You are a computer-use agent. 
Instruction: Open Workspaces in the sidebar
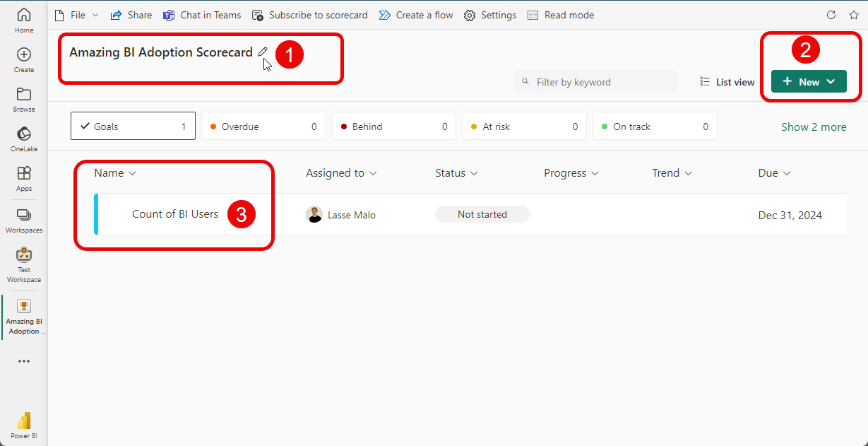coord(24,221)
